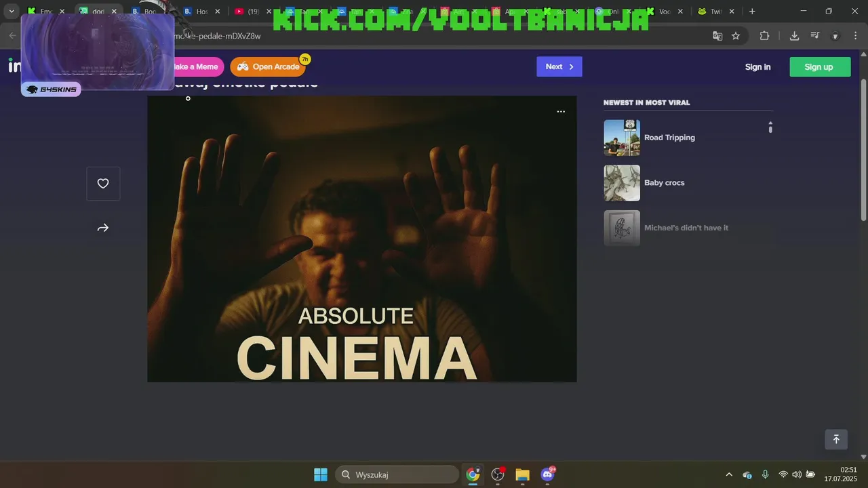The height and width of the screenshot is (488, 868).
Task: Switch to the Voo Kick browser tab
Action: point(663,12)
